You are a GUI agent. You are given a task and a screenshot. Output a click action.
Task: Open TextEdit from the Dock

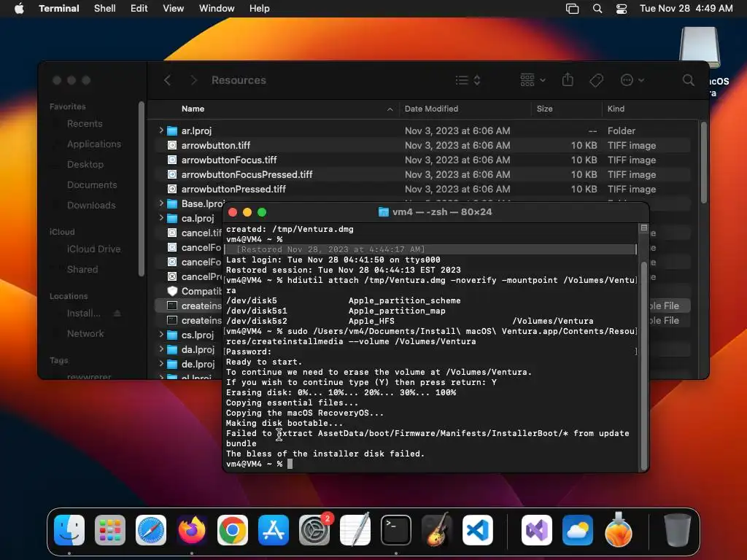click(355, 530)
